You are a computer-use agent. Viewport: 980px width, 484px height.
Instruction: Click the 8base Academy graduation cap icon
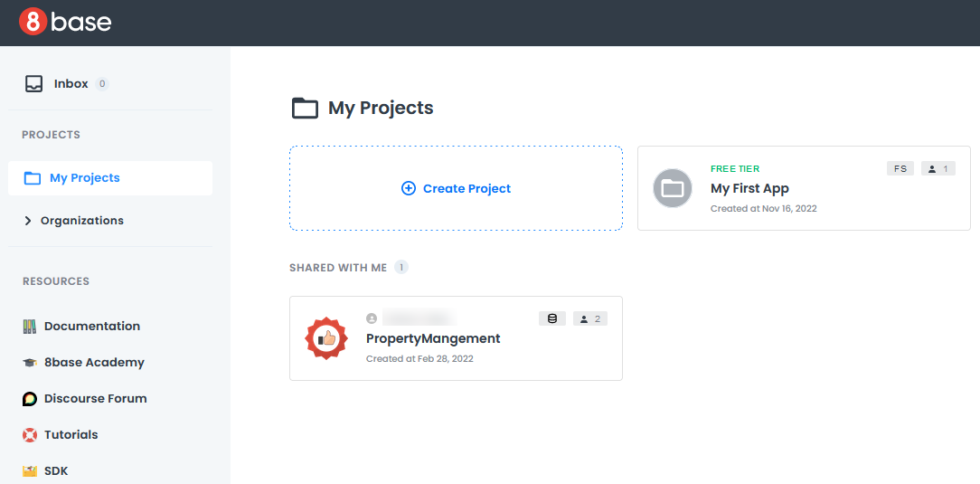[30, 363]
